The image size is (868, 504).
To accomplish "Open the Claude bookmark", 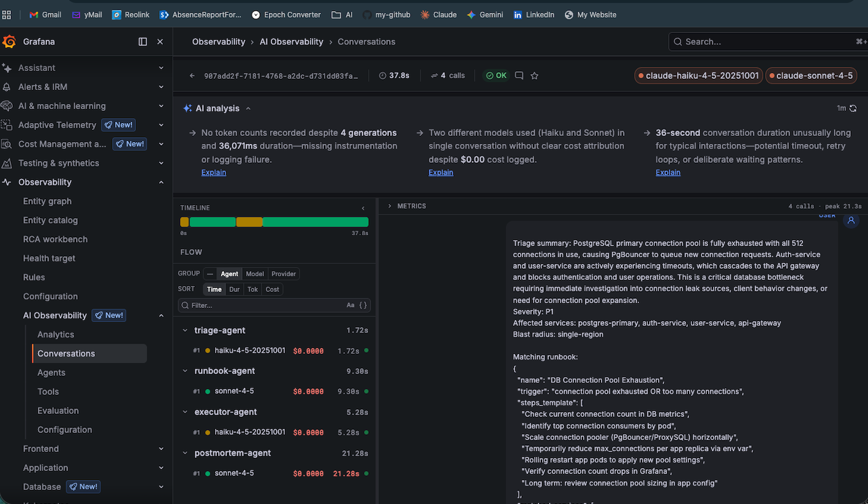I will click(439, 15).
